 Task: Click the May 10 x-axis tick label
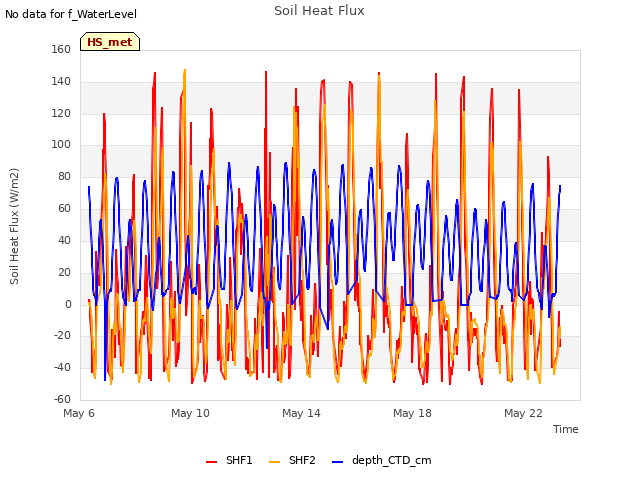coord(190,413)
